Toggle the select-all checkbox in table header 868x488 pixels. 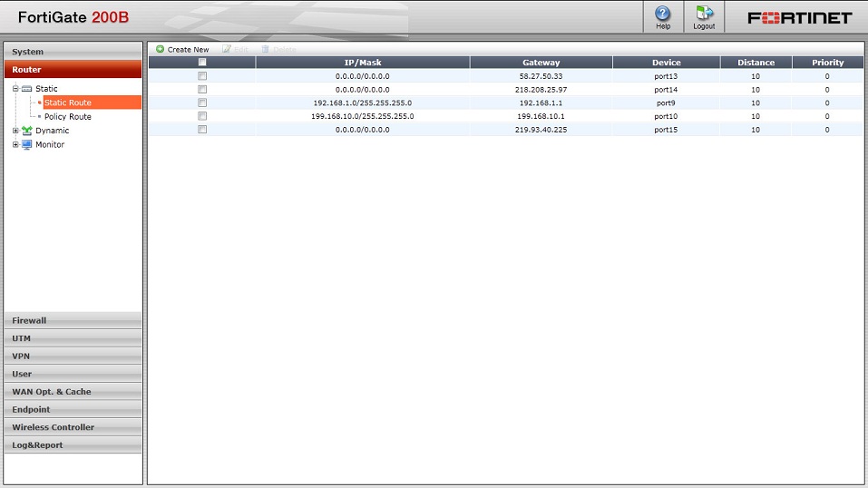coord(202,63)
